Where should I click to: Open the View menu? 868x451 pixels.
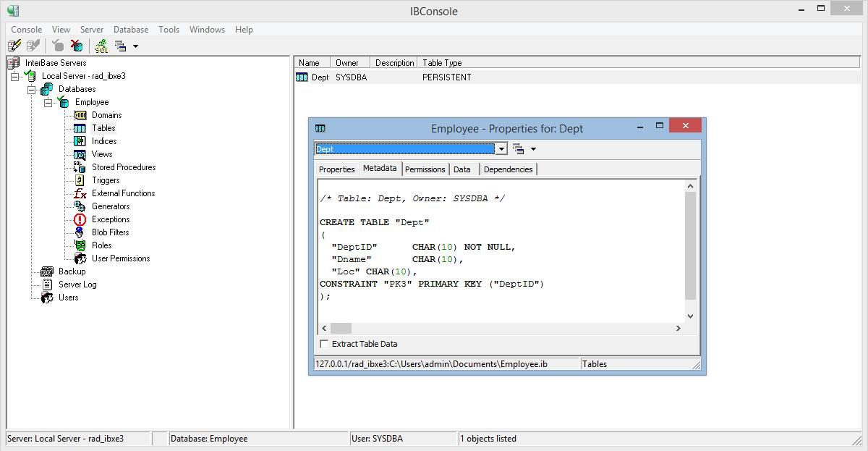pos(61,30)
